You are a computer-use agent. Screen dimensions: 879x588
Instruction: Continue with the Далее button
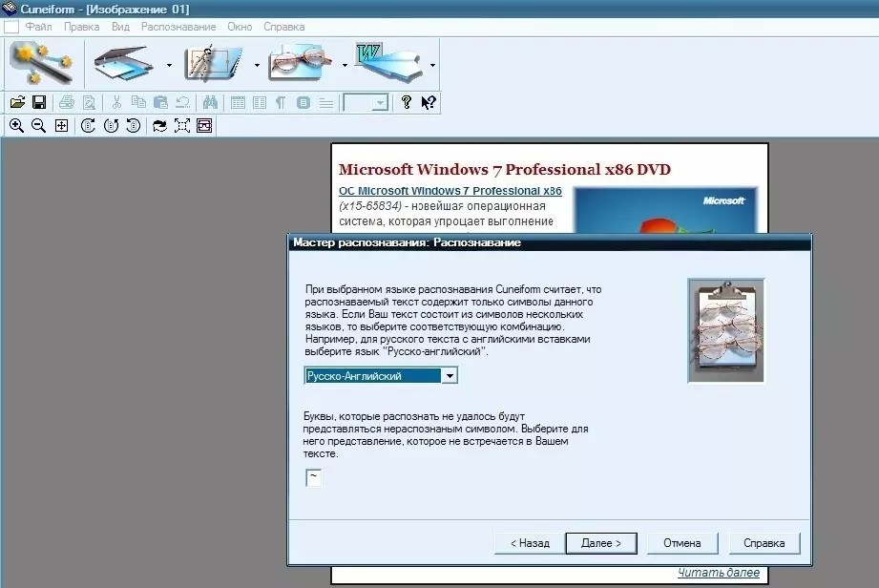pyautogui.click(x=601, y=543)
